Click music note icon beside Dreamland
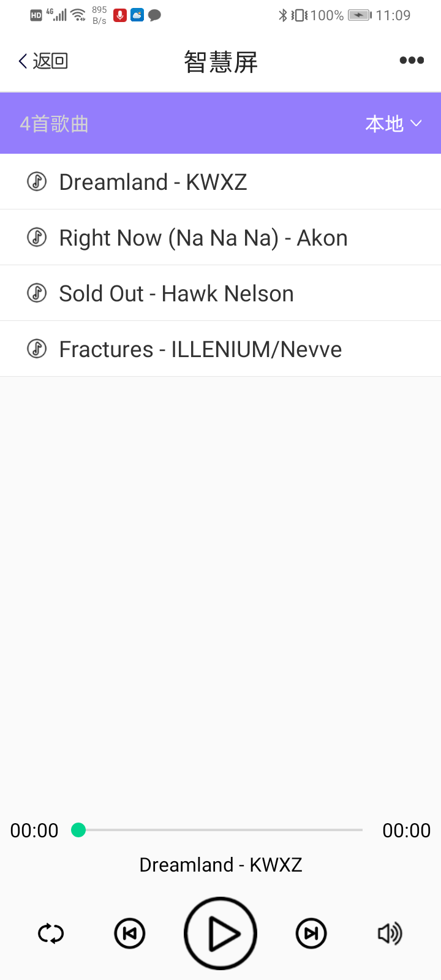 (x=37, y=181)
